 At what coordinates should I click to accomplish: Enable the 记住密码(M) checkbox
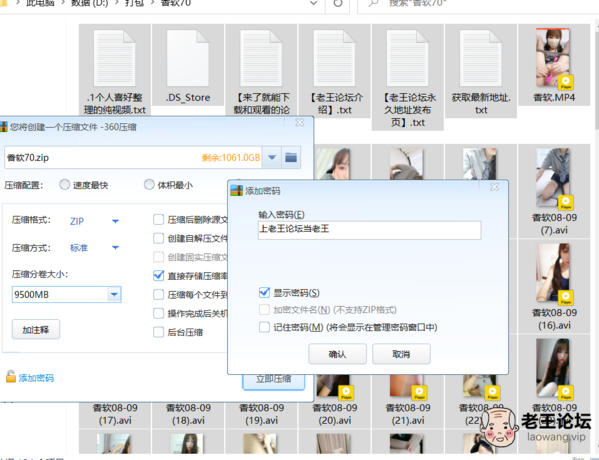(x=264, y=327)
